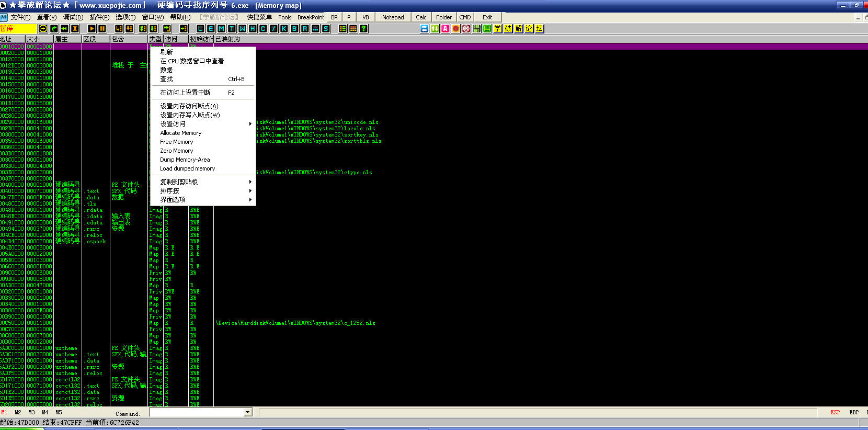Click the BP shortcut button
This screenshot has width=868, height=430.
(x=334, y=17)
